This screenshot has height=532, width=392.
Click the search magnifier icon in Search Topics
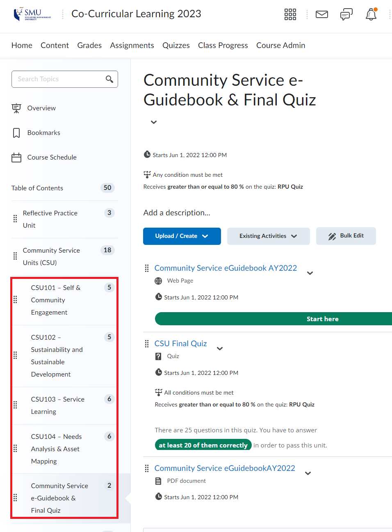pyautogui.click(x=109, y=79)
